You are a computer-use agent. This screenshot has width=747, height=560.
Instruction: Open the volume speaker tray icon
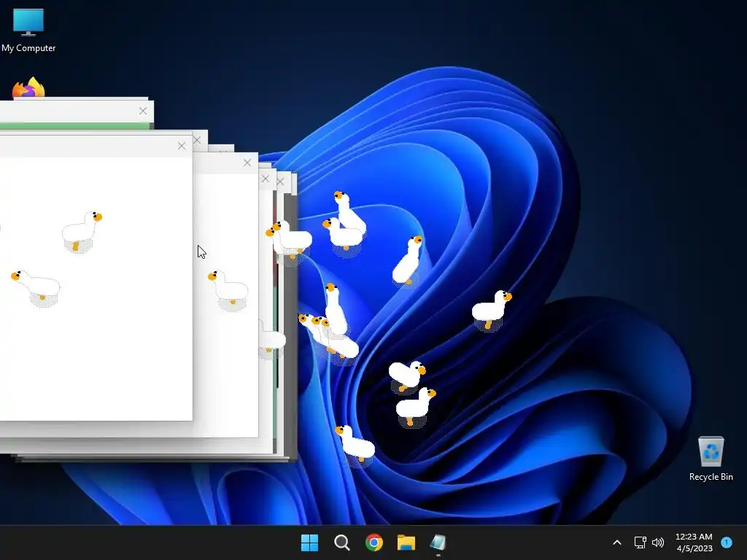[658, 542]
